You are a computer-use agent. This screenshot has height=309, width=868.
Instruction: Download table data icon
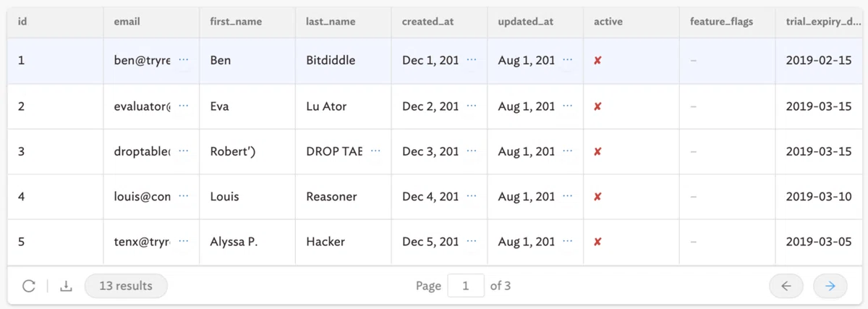(66, 286)
